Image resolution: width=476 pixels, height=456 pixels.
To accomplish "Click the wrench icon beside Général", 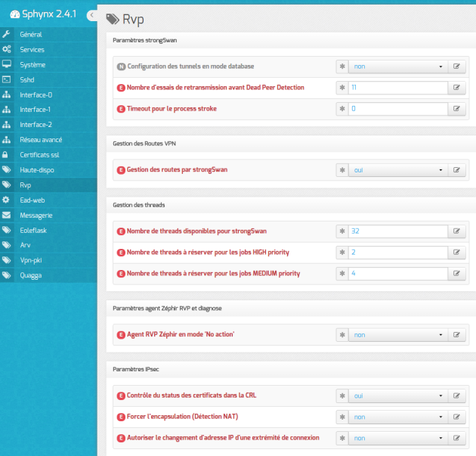I will pos(6,34).
